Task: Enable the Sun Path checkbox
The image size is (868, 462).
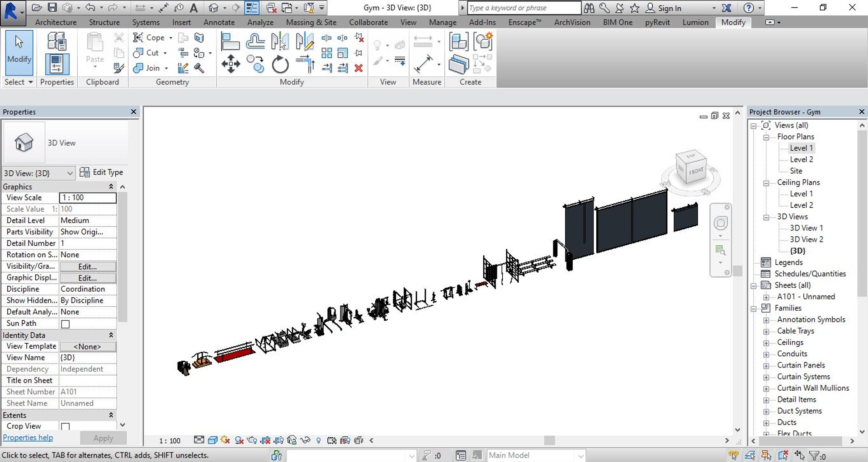Action: 66,324
